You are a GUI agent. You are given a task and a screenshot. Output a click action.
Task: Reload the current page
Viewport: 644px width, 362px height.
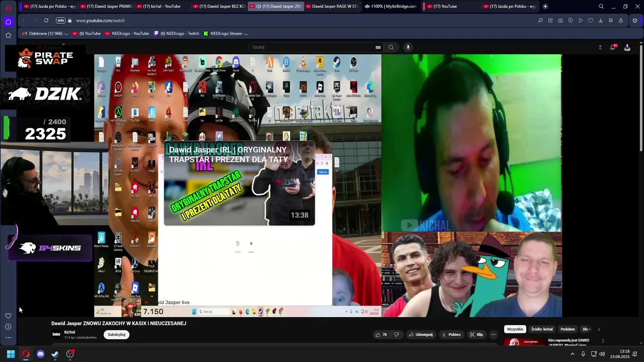tap(46, 21)
